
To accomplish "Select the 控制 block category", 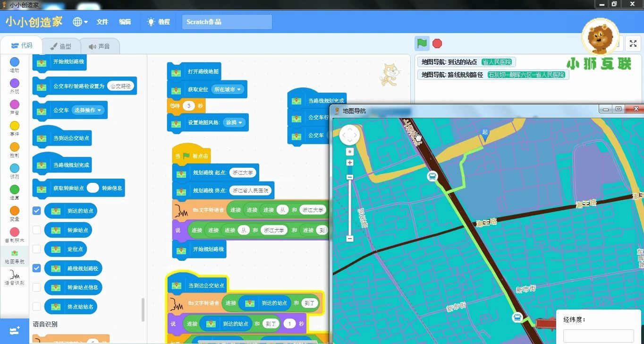I will [x=15, y=150].
